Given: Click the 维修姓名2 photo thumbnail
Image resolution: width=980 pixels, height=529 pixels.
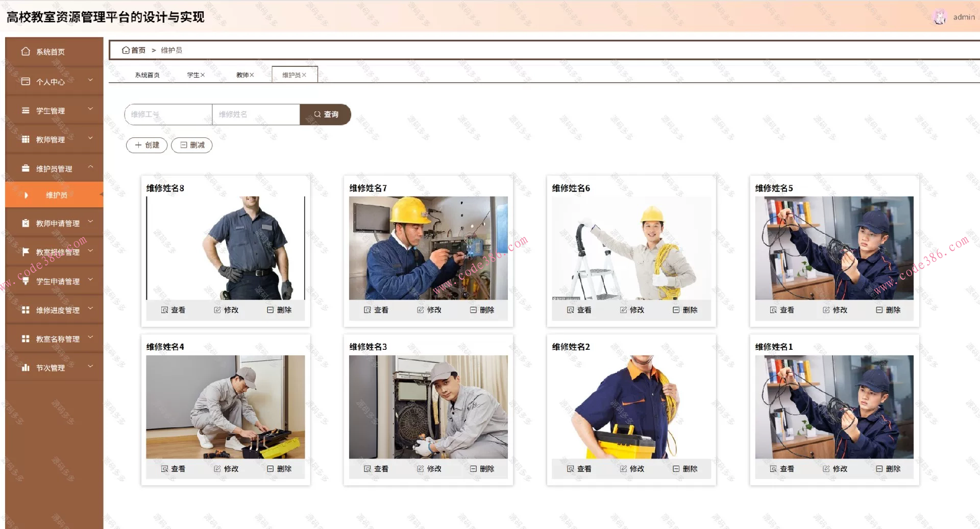Looking at the screenshot, I should coord(631,407).
